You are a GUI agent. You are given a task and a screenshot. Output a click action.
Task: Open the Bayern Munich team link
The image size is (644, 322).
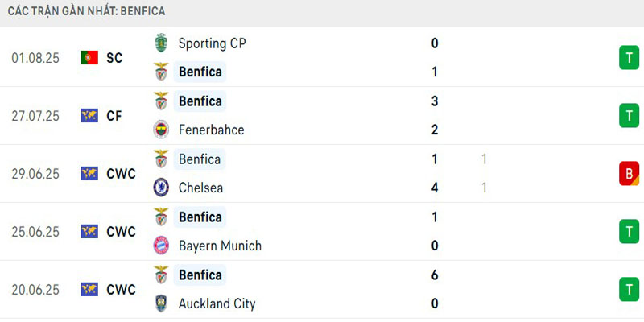[x=220, y=246]
